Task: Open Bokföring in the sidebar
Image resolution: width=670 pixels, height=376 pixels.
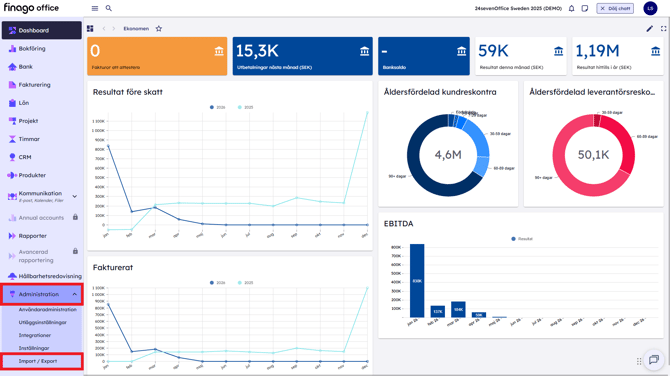Action: (x=41, y=49)
